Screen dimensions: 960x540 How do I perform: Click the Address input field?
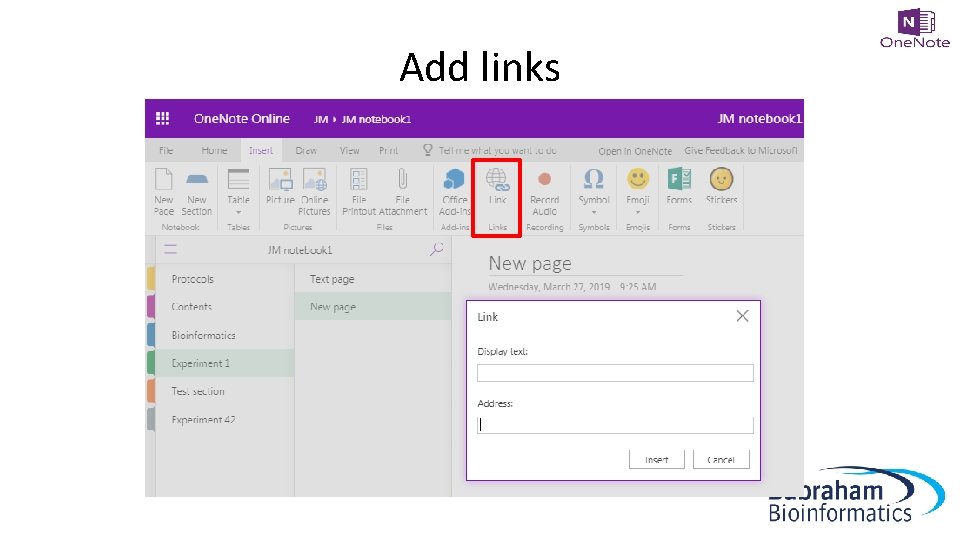615,425
